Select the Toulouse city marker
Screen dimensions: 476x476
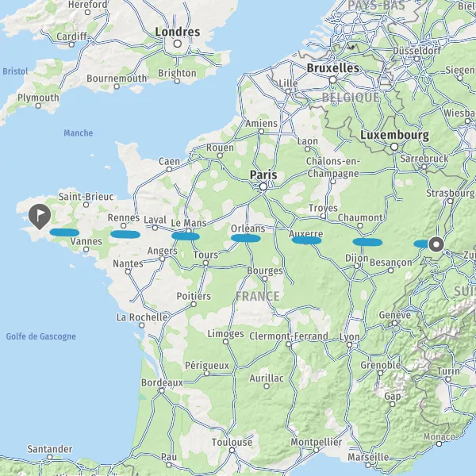pos(232,450)
